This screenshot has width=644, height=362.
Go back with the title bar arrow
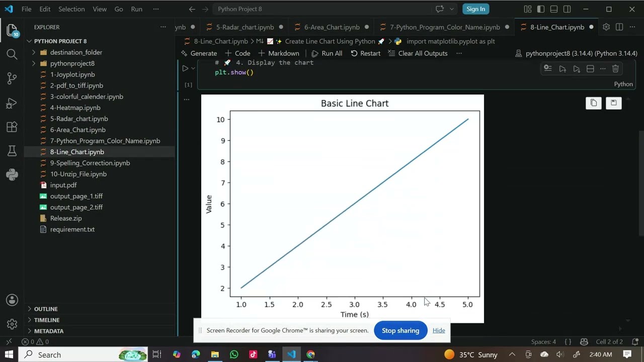[192, 9]
